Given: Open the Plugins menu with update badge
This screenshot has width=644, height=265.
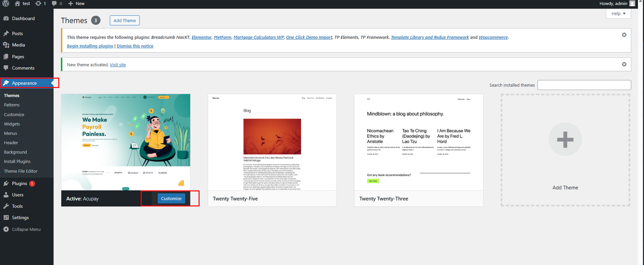Looking at the screenshot, I should [19, 183].
